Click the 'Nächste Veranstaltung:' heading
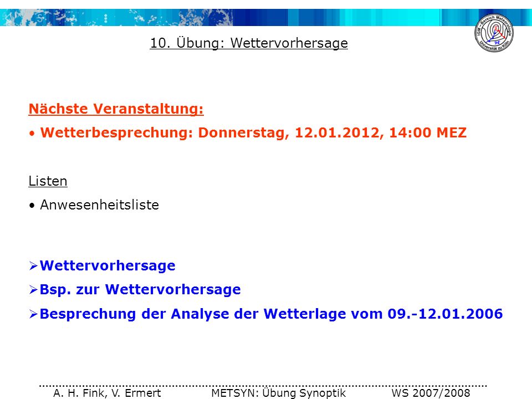Screen dimensions: 532x399 pos(116,109)
